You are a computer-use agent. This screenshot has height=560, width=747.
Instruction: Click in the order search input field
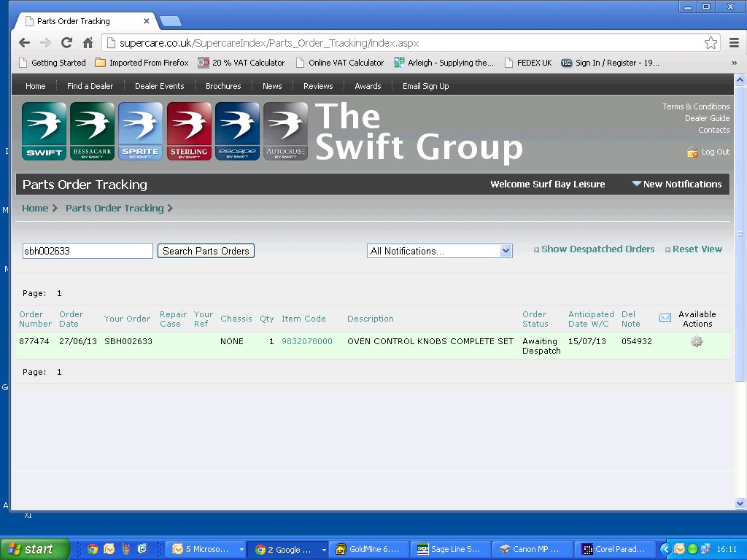tap(88, 251)
